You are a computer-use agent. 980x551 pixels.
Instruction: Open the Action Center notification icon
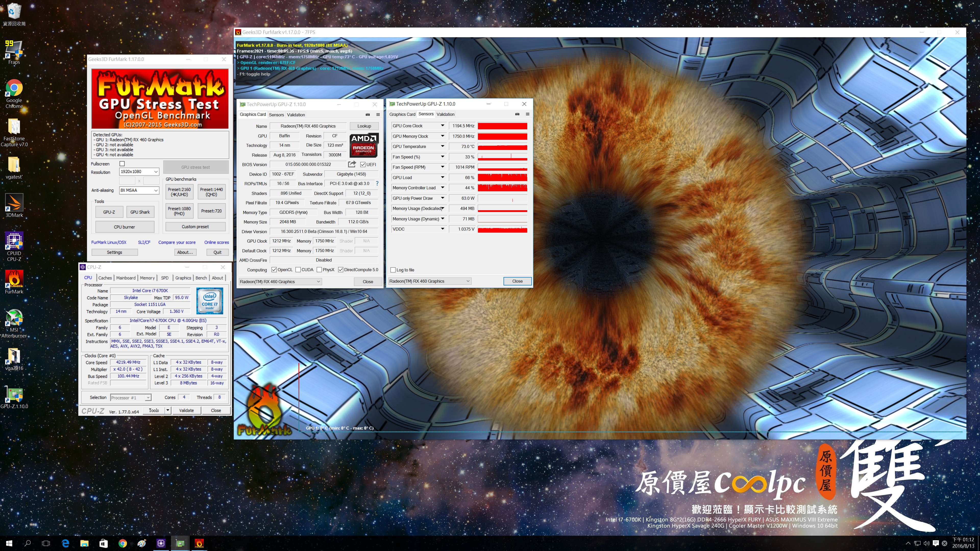[936, 543]
